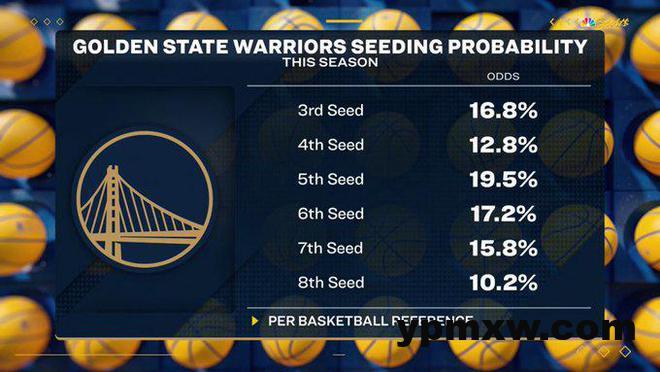660x372 pixels.
Task: Select the 3rd Seed row label
Action: pos(330,110)
